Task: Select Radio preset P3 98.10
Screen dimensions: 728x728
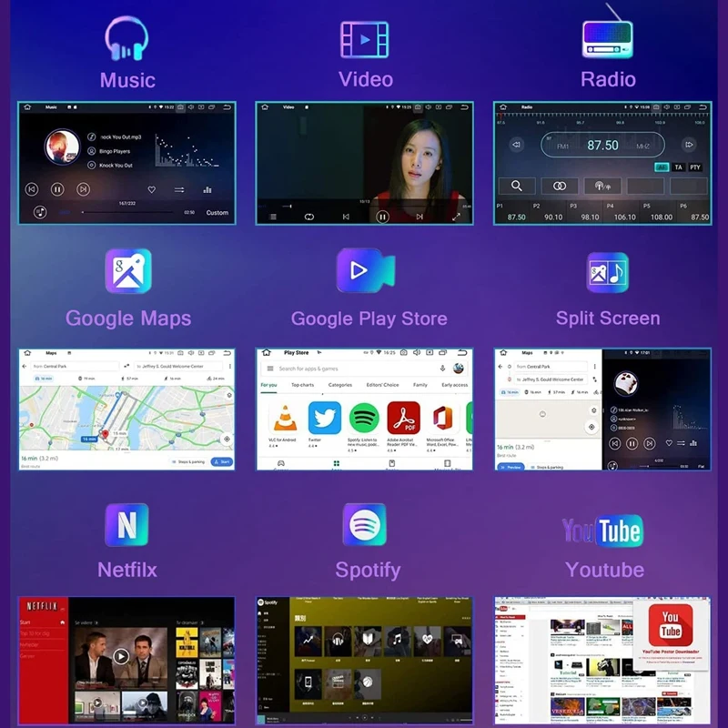Action: 585,212
